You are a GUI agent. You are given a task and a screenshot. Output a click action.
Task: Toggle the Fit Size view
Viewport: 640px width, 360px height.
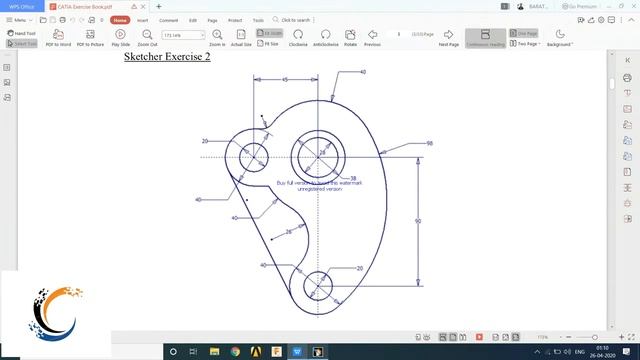268,43
